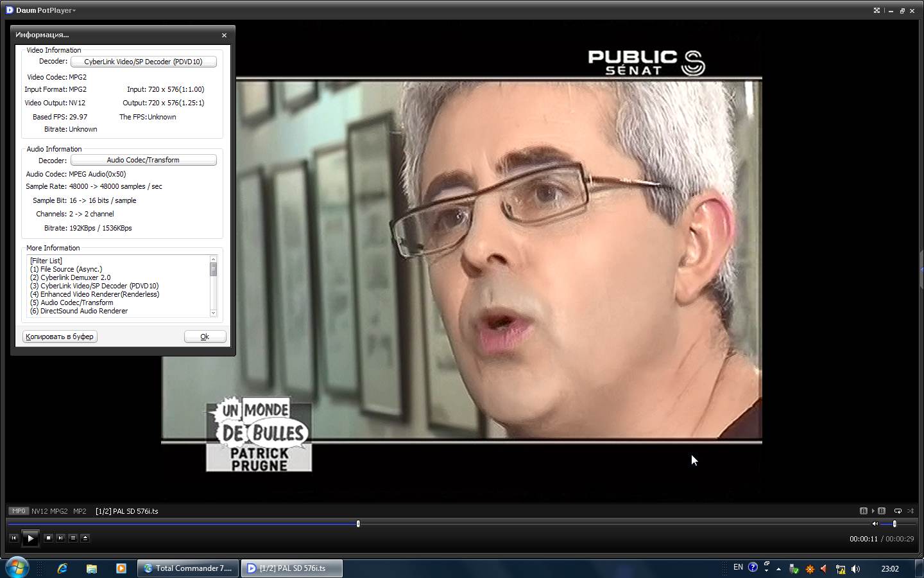This screenshot has width=924, height=578.
Task: Open the playlist panel
Action: pyautogui.click(x=73, y=538)
